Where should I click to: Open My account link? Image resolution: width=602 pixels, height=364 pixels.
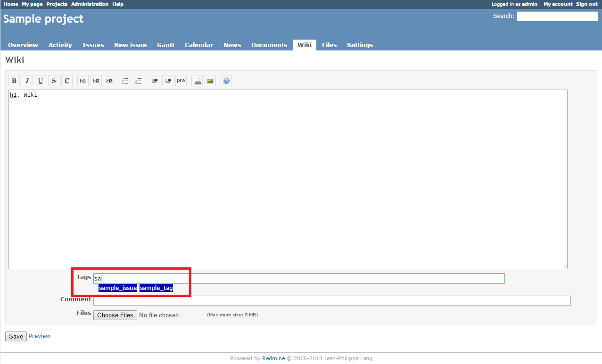(x=558, y=4)
